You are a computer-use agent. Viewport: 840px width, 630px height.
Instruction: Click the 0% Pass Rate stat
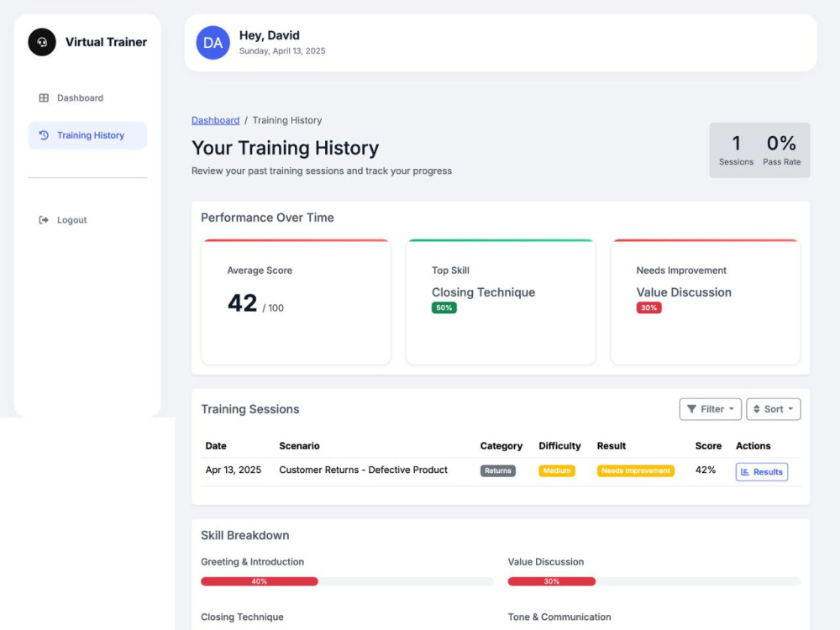781,150
